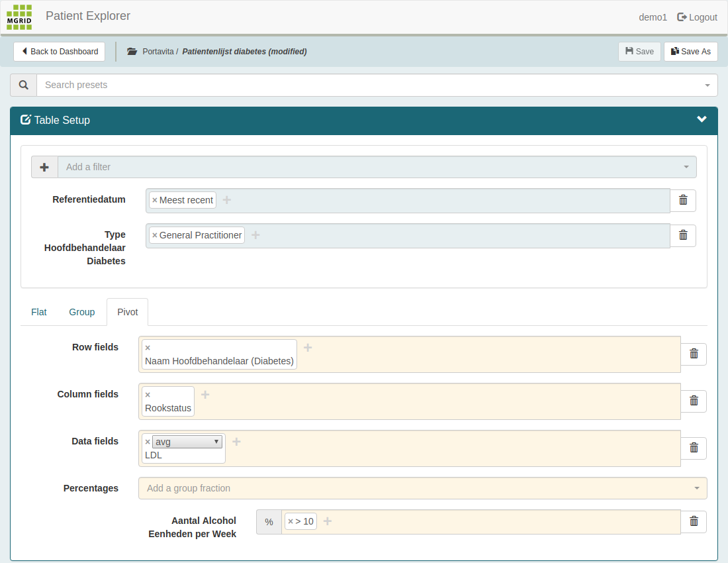Click Back to Dashboard button
Image resolution: width=728 pixels, height=563 pixels.
pos(60,52)
